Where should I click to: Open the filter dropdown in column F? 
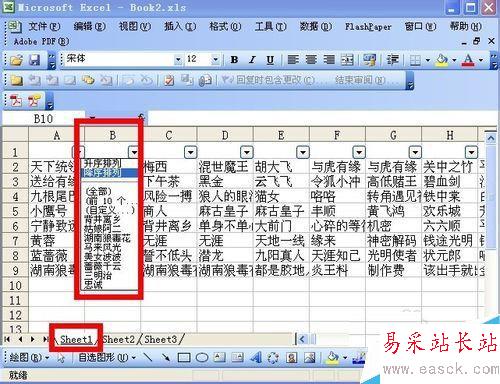point(359,152)
